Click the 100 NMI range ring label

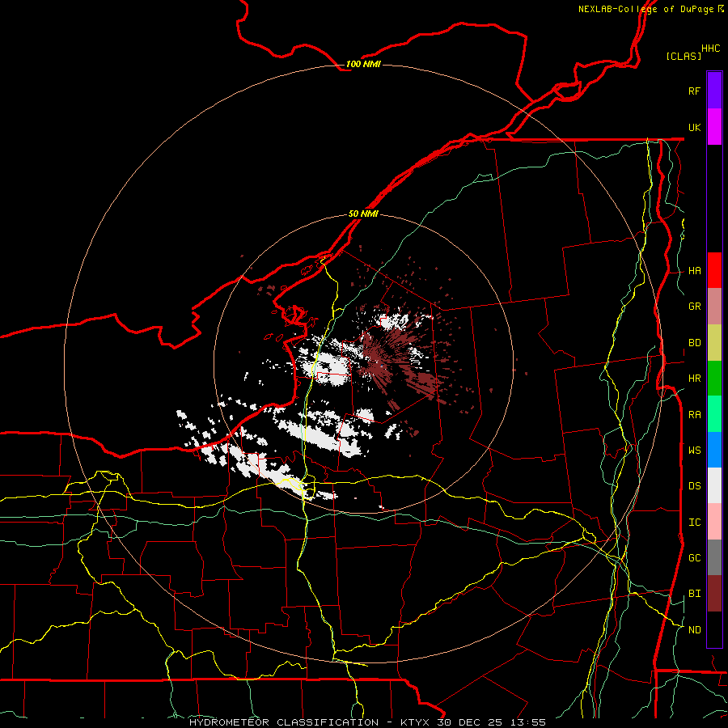363,64
